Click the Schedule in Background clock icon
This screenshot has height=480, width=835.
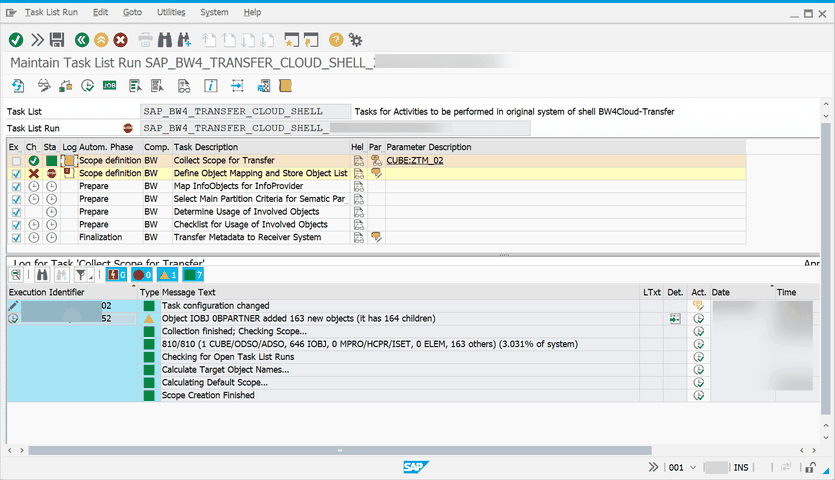[87, 86]
